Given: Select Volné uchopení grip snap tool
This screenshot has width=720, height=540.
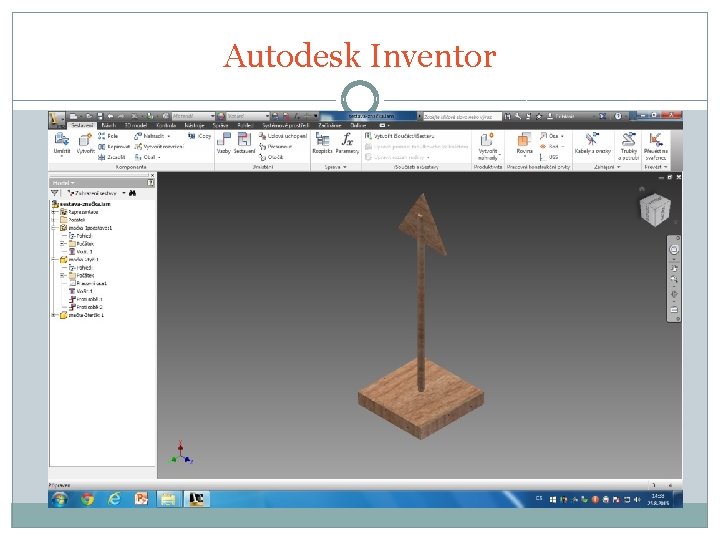Looking at the screenshot, I should pos(283,136).
